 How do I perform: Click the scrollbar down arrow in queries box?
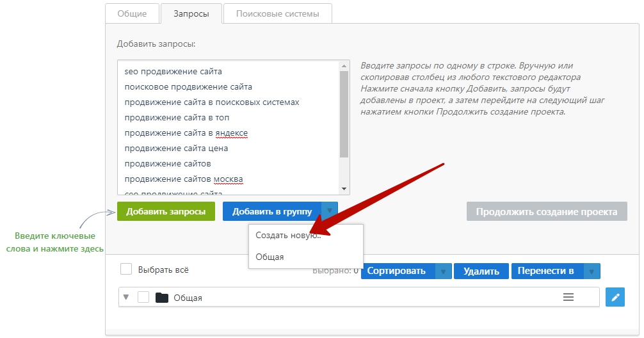(344, 189)
